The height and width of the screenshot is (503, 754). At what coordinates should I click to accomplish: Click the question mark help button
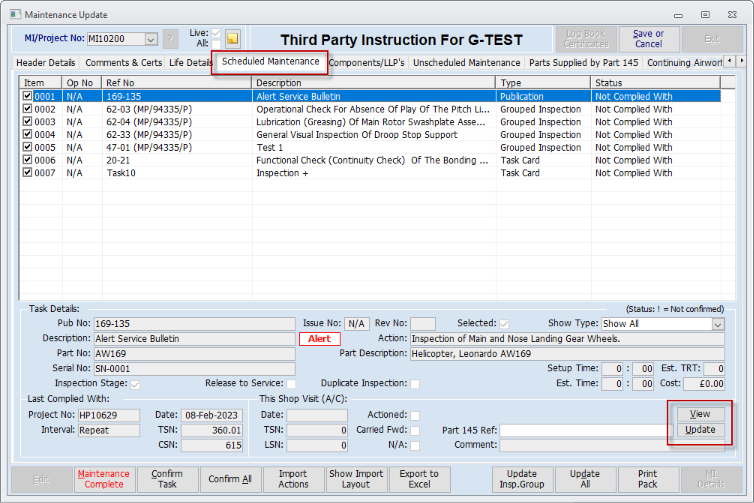click(x=171, y=39)
